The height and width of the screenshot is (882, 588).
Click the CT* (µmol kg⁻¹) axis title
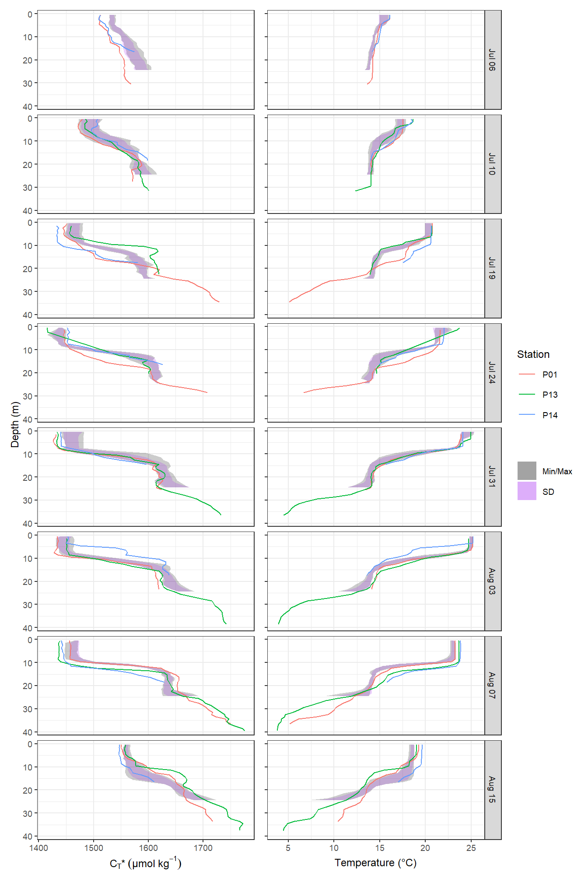point(146,863)
